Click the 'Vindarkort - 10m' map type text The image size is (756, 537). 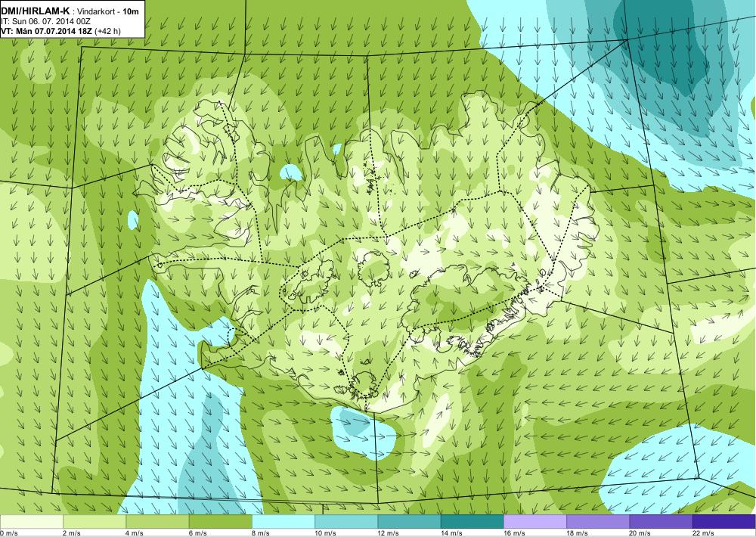108,11
